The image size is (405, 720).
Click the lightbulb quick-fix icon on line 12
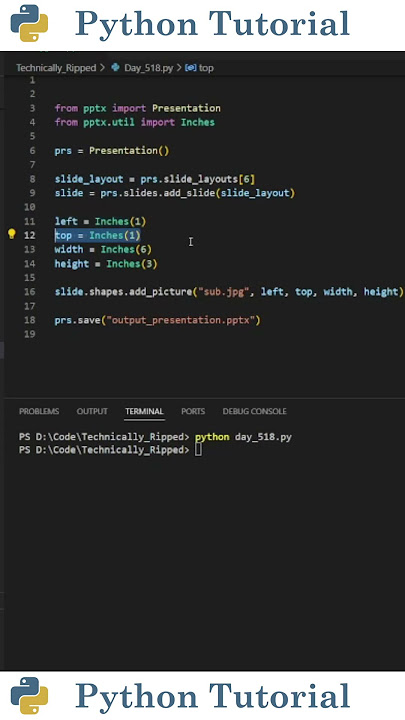(x=12, y=235)
